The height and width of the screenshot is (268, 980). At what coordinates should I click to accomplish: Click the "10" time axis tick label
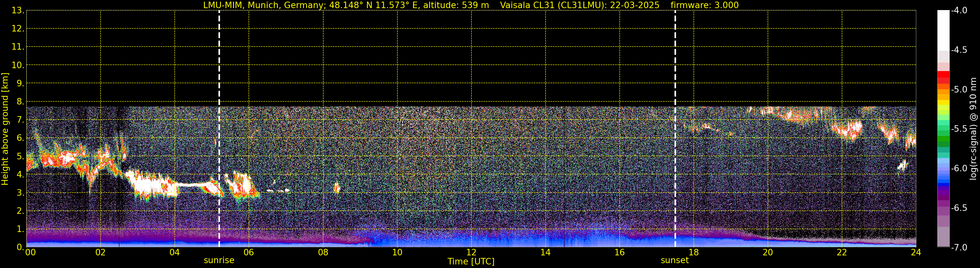click(x=397, y=253)
